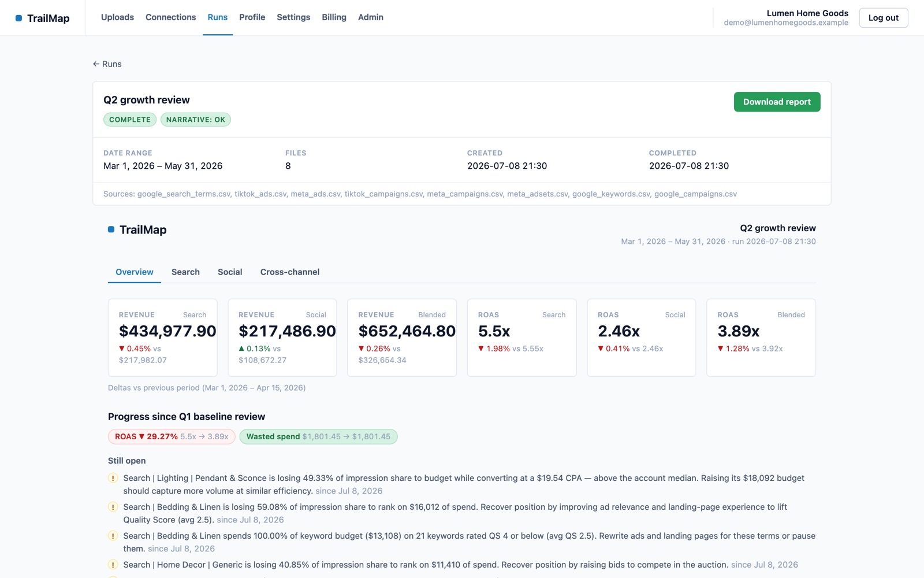The width and height of the screenshot is (924, 578).
Task: Go back via the Runs arrow link
Action: (x=107, y=64)
